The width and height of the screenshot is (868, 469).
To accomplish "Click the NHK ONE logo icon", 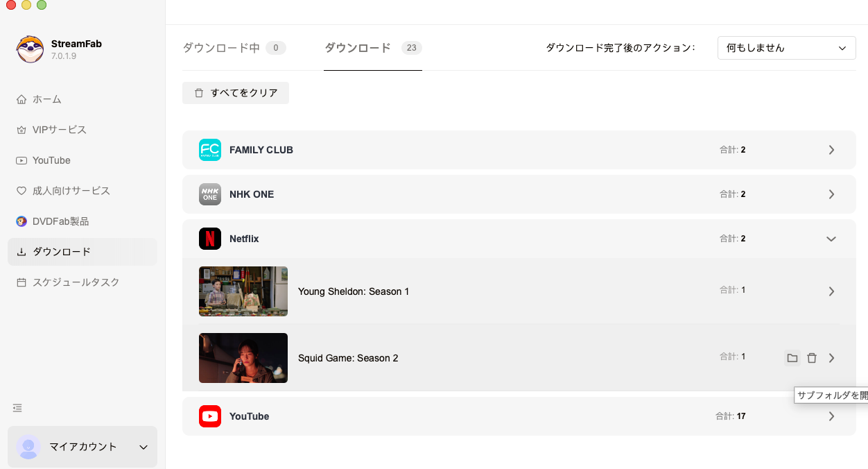I will click(x=210, y=194).
